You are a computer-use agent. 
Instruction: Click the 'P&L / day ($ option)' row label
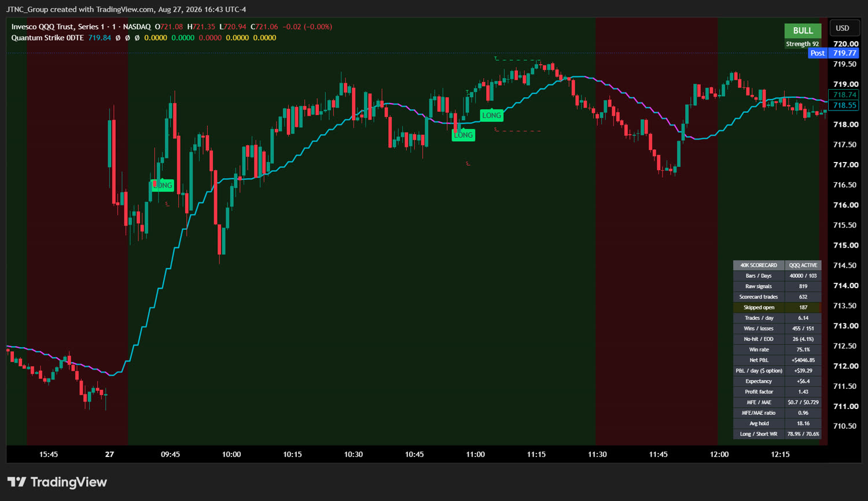click(759, 371)
